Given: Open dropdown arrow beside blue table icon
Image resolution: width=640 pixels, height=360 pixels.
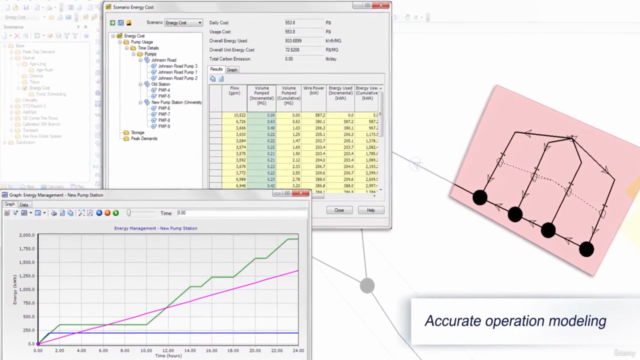Looking at the screenshot, I should pyautogui.click(x=44, y=213).
